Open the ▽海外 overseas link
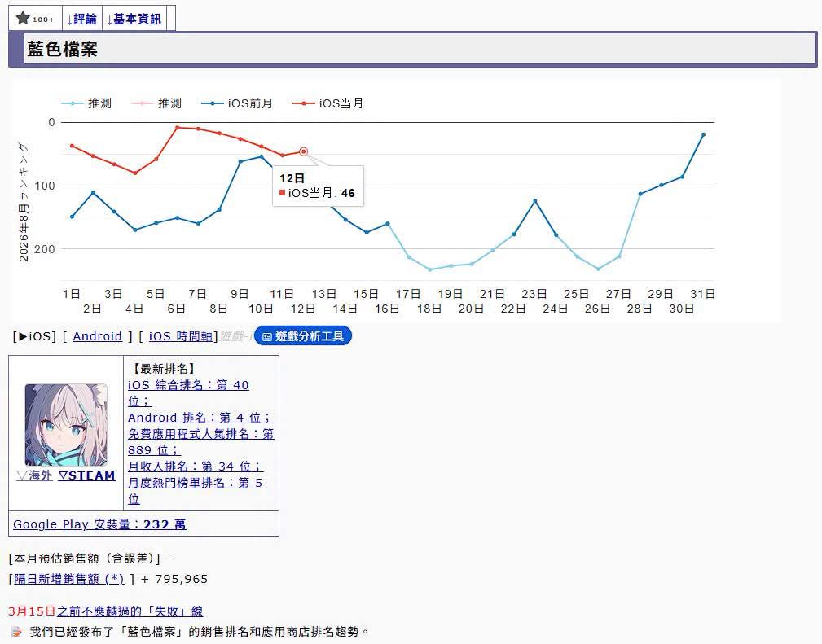Image resolution: width=822 pixels, height=644 pixels. (34, 475)
